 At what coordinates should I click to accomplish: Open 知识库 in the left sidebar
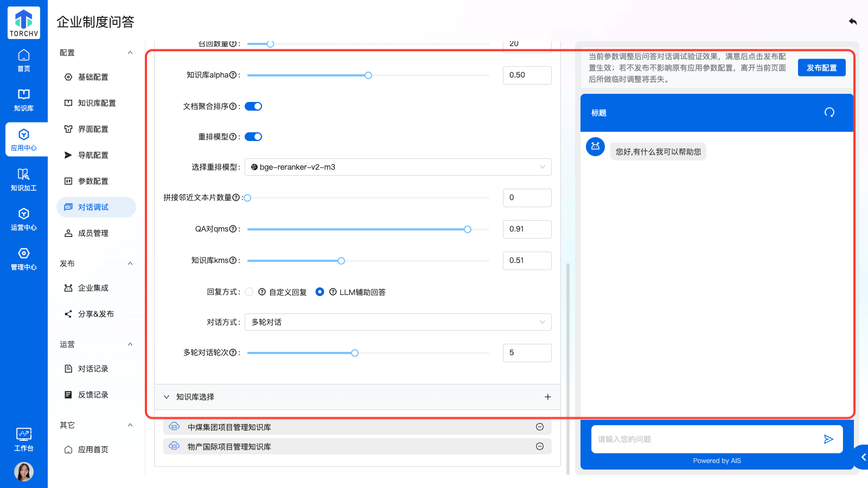tap(24, 100)
